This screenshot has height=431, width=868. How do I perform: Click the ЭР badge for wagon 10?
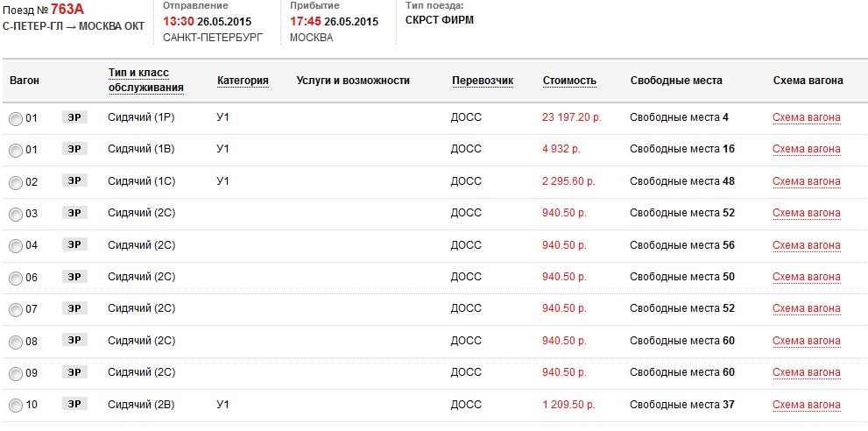coord(75,404)
